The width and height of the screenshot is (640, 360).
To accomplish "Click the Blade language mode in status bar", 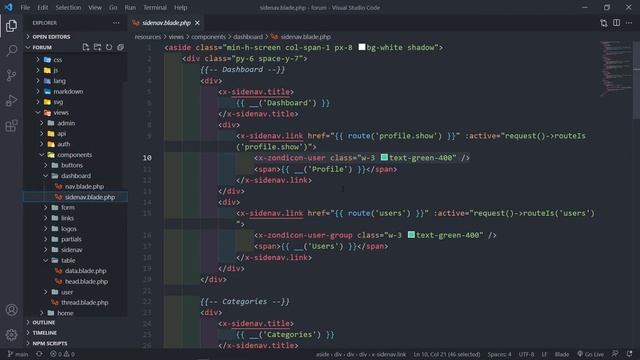I will point(562,354).
